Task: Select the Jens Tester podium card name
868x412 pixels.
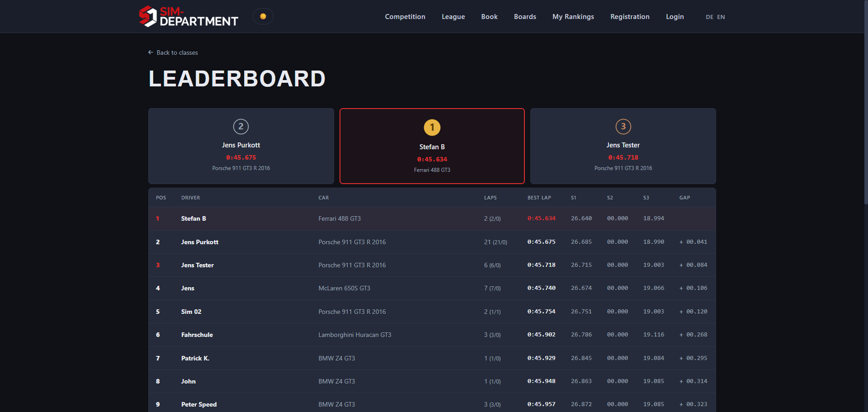Action: (623, 145)
